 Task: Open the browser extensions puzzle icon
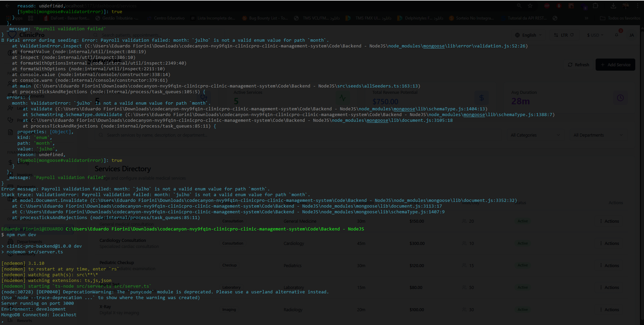pyautogui.click(x=596, y=6)
